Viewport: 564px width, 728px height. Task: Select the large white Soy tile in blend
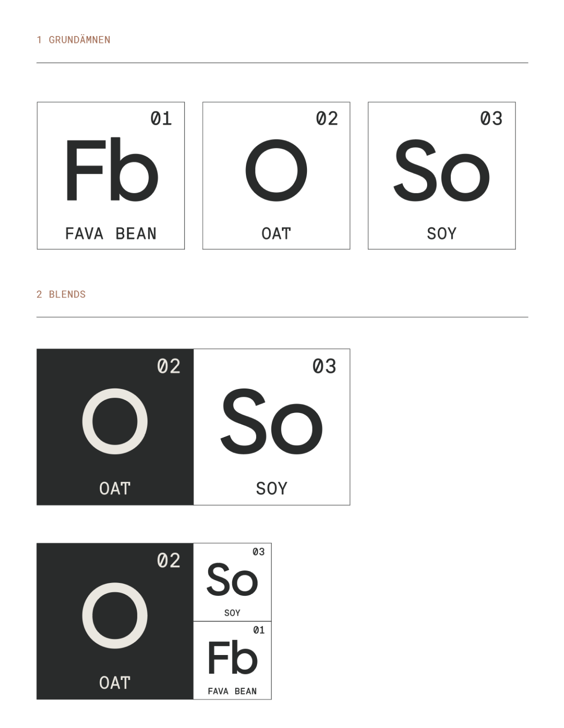(272, 427)
